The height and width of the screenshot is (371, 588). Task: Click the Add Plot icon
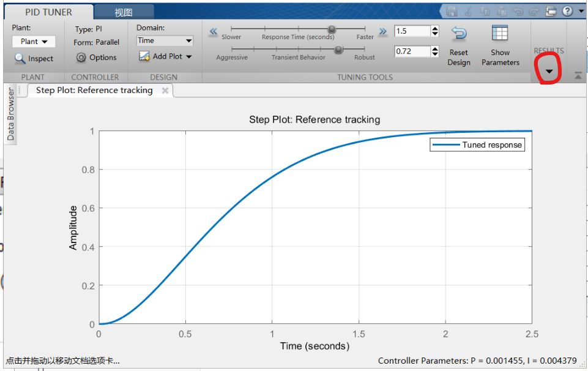144,56
